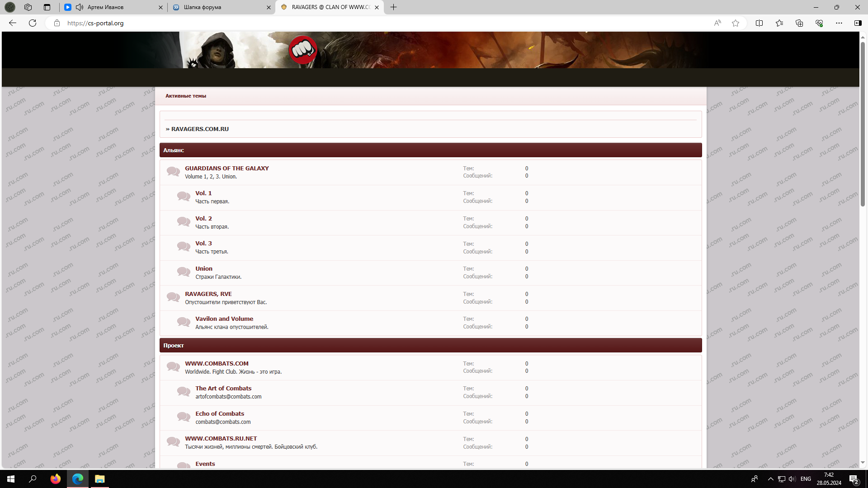Open the Активные темы link
The image size is (868, 488).
[186, 96]
